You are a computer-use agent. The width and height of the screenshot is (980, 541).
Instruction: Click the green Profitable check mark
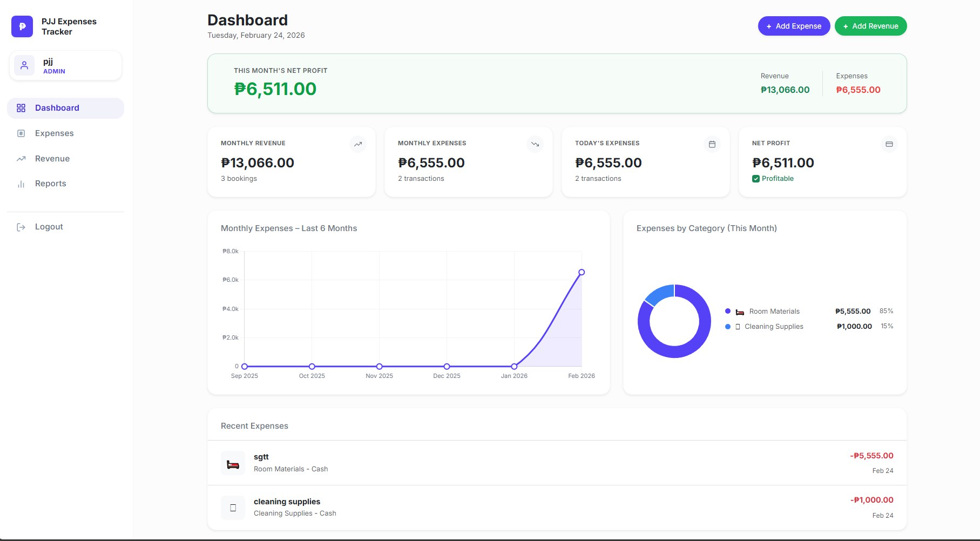pyautogui.click(x=755, y=179)
